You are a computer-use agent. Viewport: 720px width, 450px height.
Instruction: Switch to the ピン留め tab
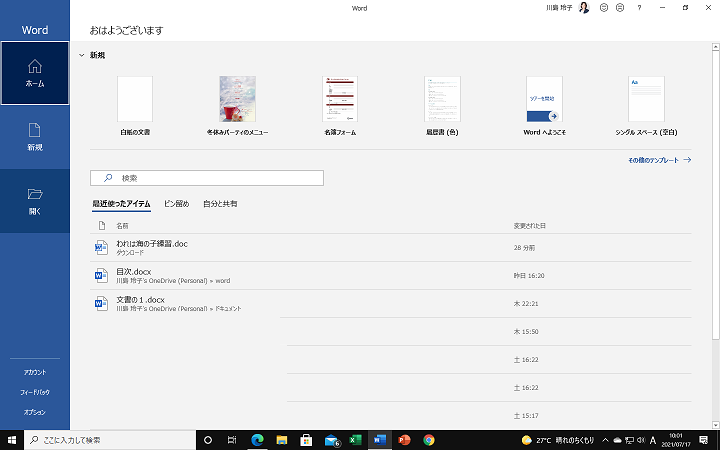pos(177,204)
